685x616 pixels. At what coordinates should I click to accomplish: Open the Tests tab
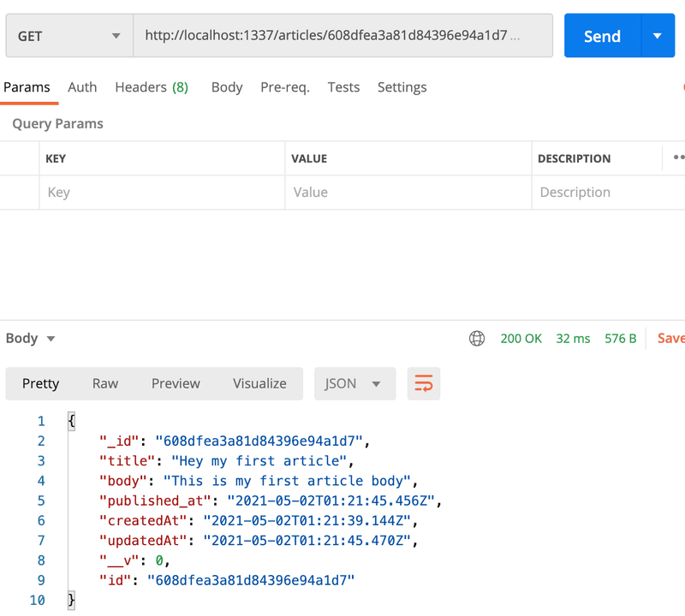[x=343, y=87]
